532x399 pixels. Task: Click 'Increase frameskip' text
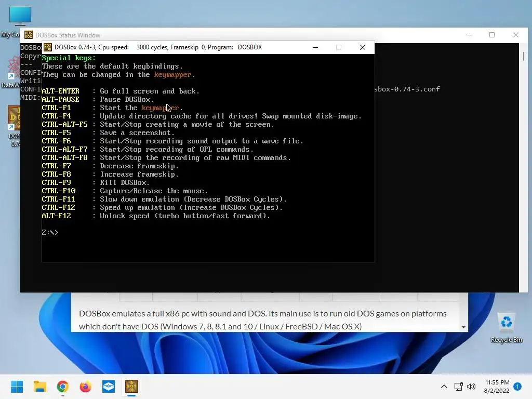(x=139, y=175)
